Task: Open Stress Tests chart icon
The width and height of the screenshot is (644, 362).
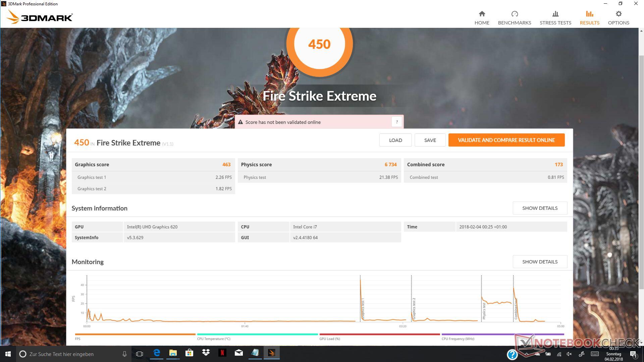Action: tap(555, 14)
